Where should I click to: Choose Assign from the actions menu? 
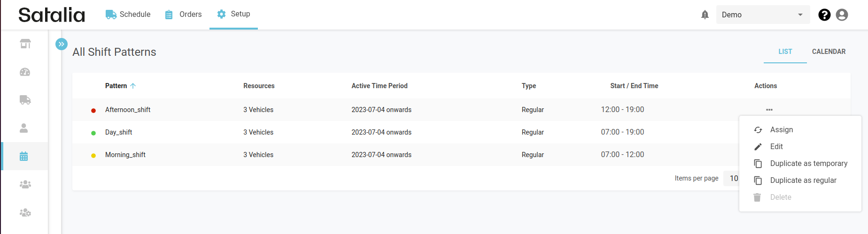[x=781, y=130]
